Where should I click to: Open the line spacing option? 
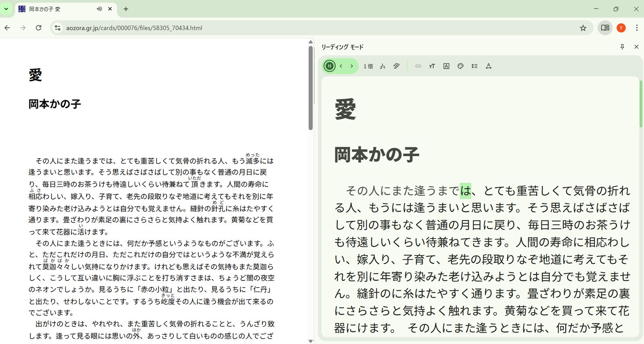[x=475, y=66]
